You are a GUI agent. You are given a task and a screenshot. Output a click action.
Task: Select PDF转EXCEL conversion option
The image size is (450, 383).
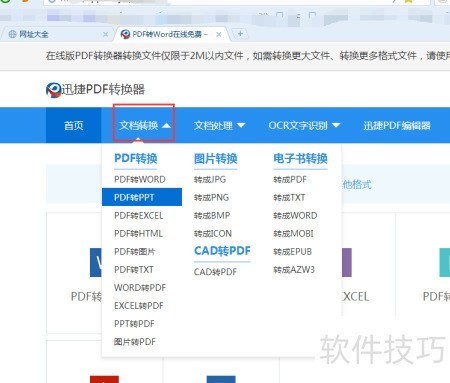[139, 216]
